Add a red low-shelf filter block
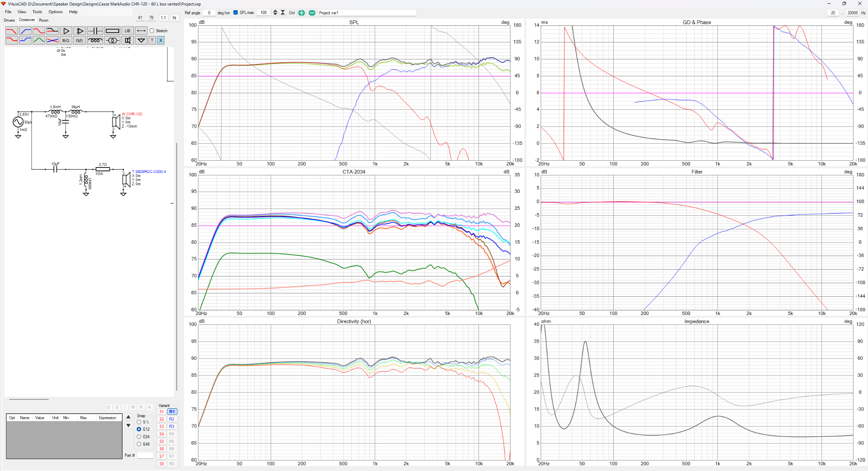Screen dimensions: 868x471 (x=11, y=40)
